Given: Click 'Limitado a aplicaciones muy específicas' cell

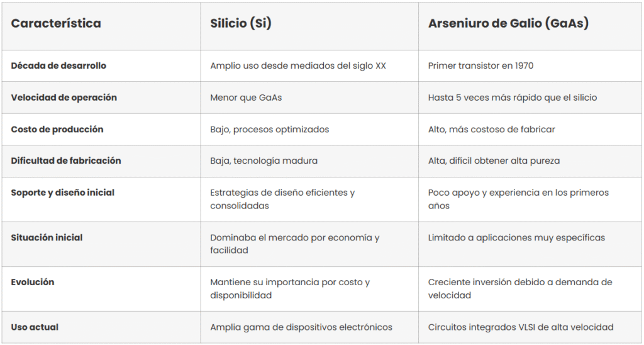Looking at the screenshot, I should (516, 238).
